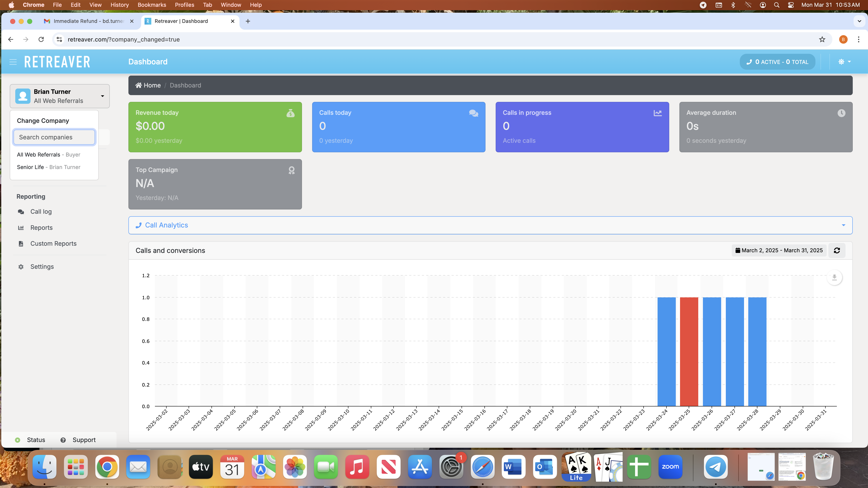Viewport: 868px width, 488px height.
Task: Refresh the Calls and conversions chart
Action: [x=837, y=250]
